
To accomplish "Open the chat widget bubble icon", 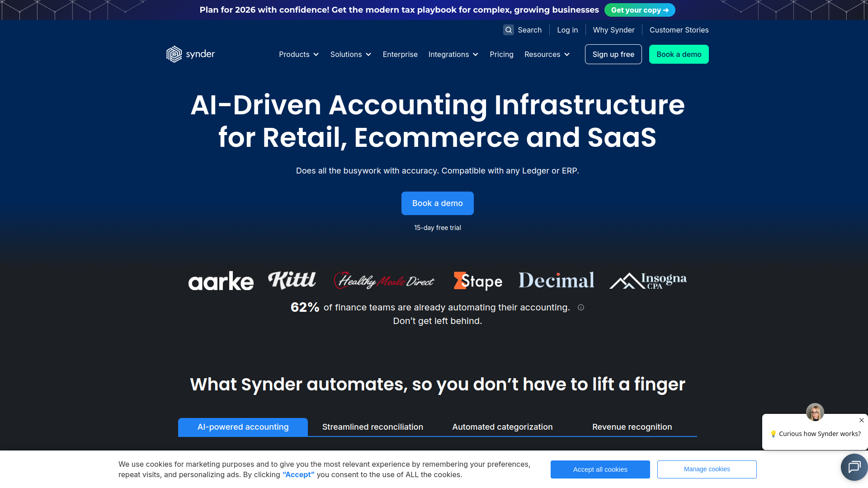I will pyautogui.click(x=854, y=467).
